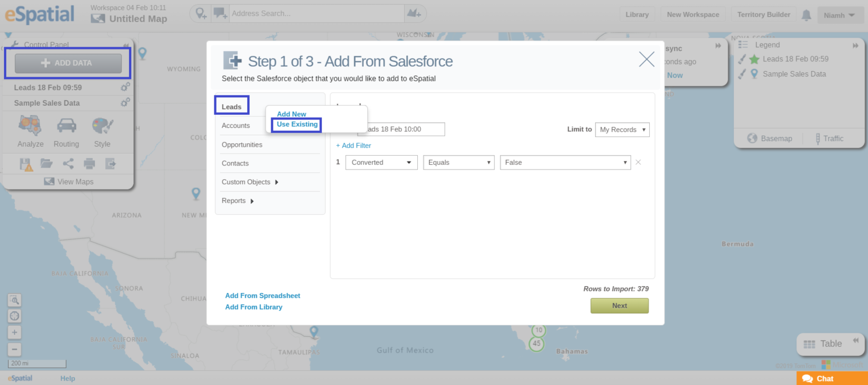Click the New Workspace button
868x385 pixels.
(693, 15)
